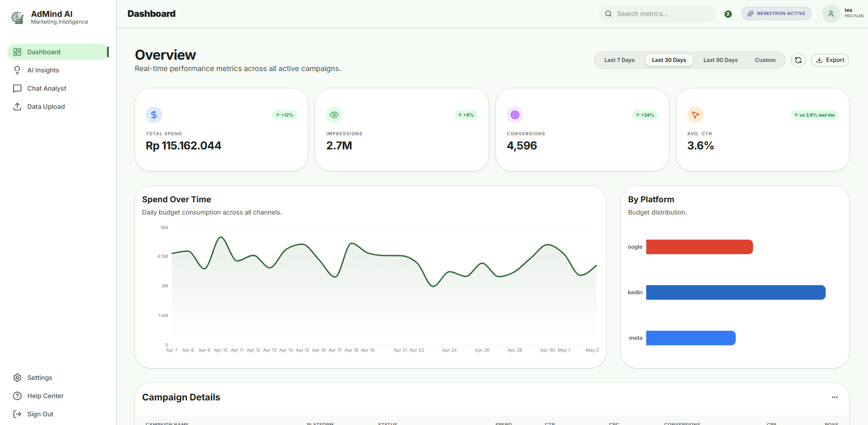Click the Spend Over Time chart title

177,200
